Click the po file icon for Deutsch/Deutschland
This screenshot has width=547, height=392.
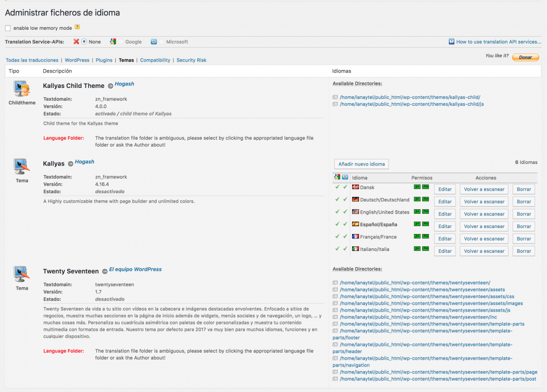coord(417,199)
